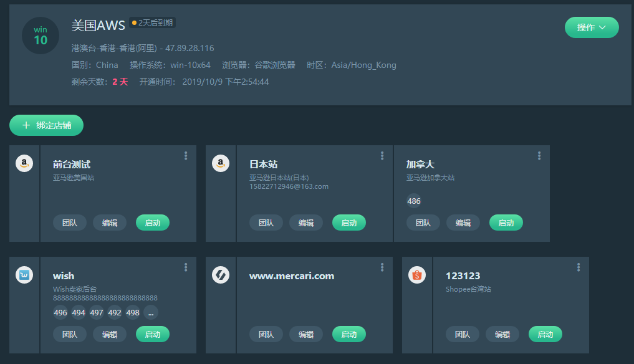Click the www.mercari.com store title

click(x=292, y=276)
